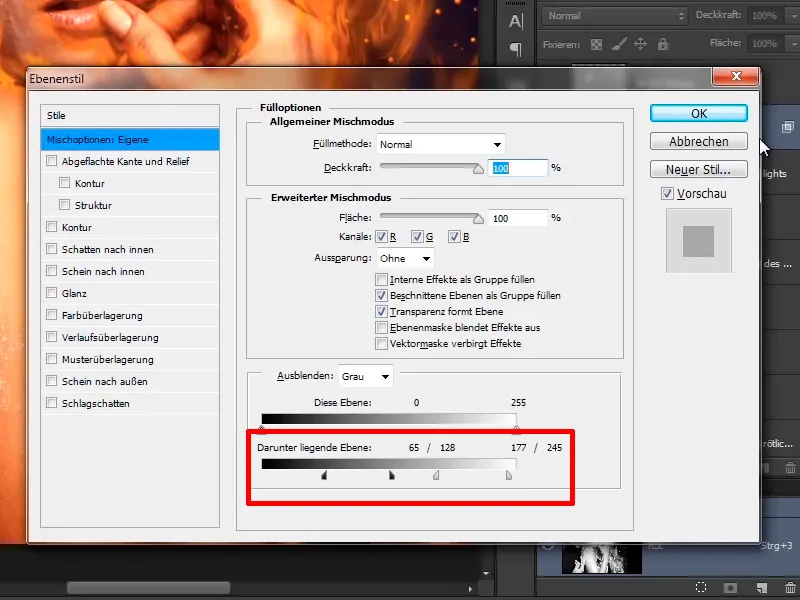Lock transparent pixels in Fixieren row
This screenshot has width=800, height=600.
point(596,44)
